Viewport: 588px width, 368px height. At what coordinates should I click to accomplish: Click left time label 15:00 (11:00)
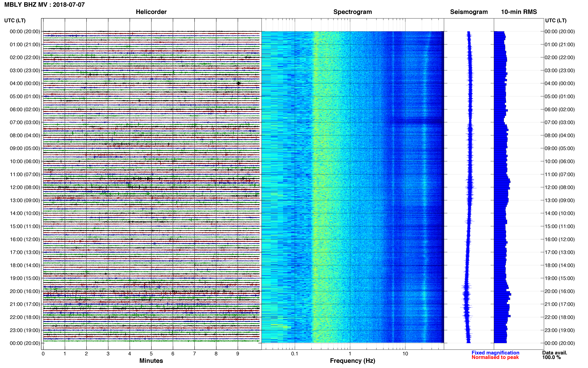pos(25,226)
